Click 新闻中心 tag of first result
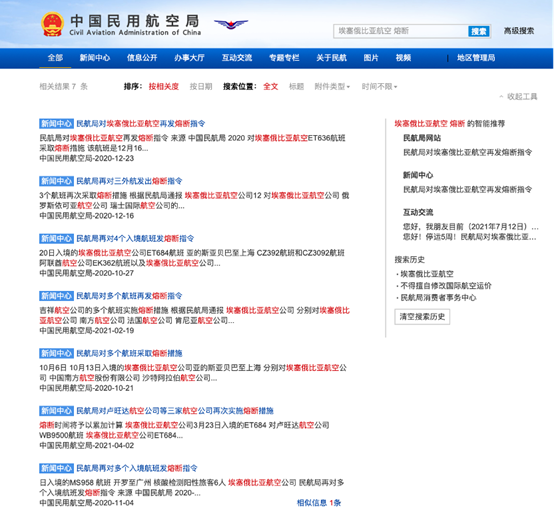Image resolution: width=554 pixels, height=526 pixels. tap(56, 124)
